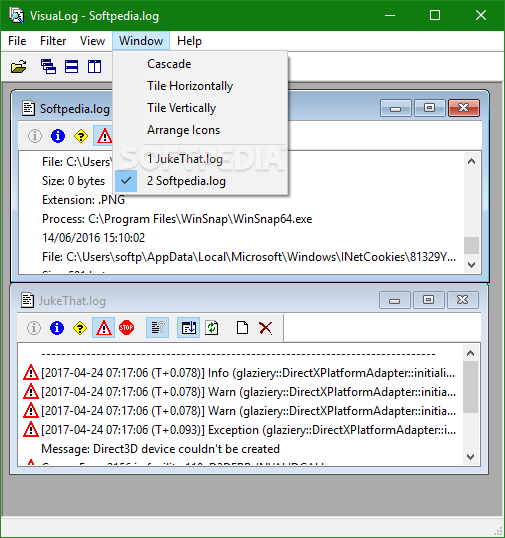Select the 'Extension: .PNG' log line
The height and width of the screenshot is (538, 505).
point(83,200)
